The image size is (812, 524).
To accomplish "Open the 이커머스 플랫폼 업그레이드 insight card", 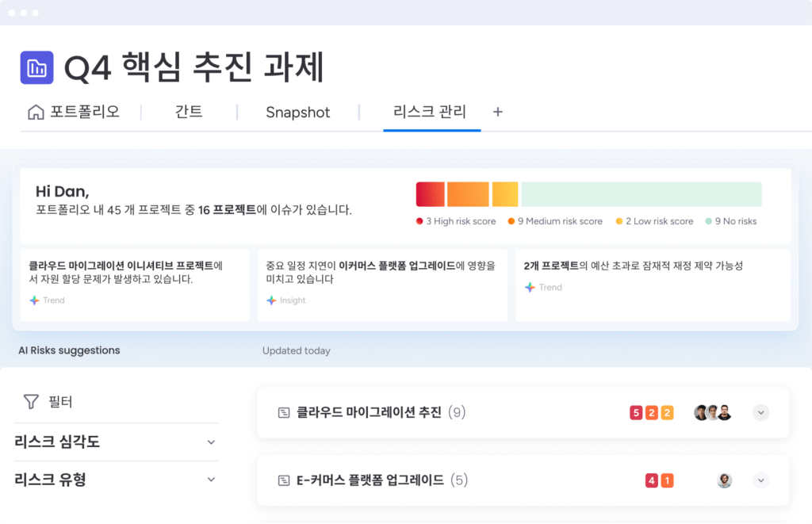I will (x=381, y=285).
